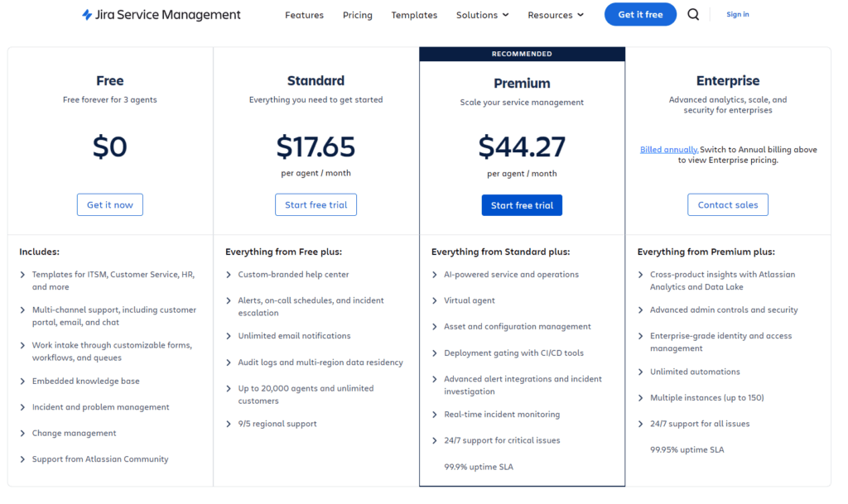Click the $44.27 Premium price
This screenshot has width=848, height=504.
click(522, 147)
